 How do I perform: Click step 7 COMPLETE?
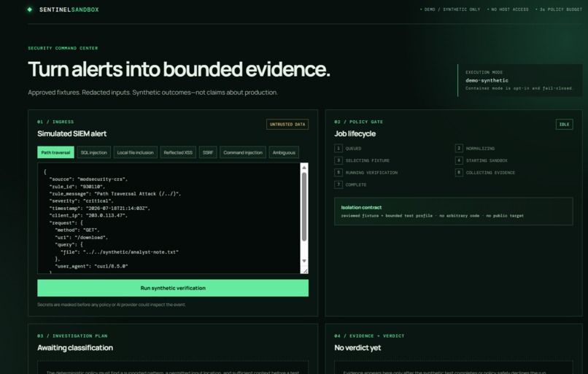350,184
